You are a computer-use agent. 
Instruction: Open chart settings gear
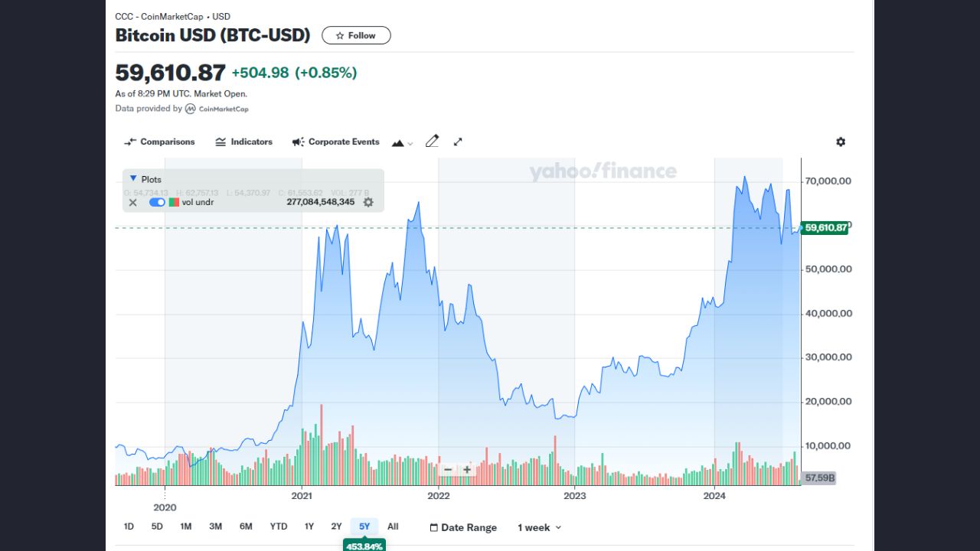point(841,142)
